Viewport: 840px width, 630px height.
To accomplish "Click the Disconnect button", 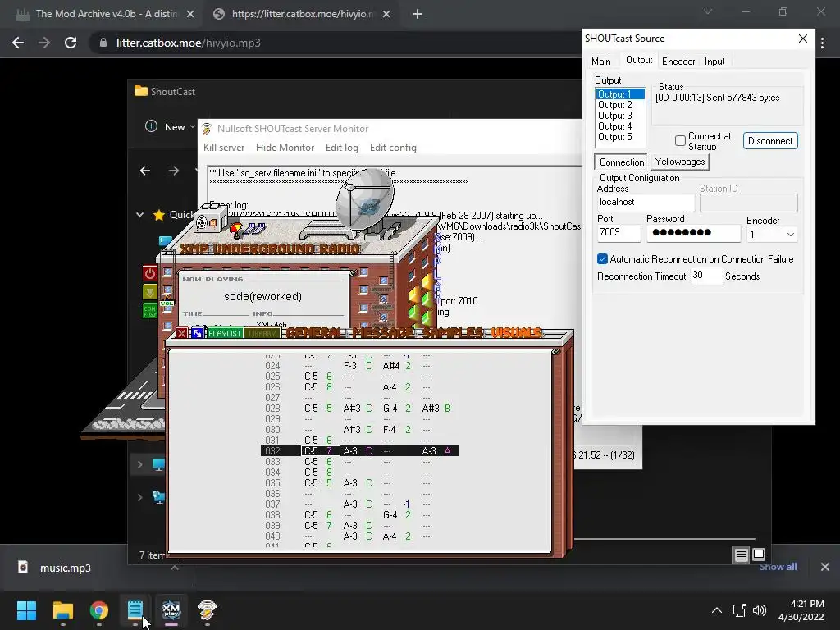I will point(770,141).
